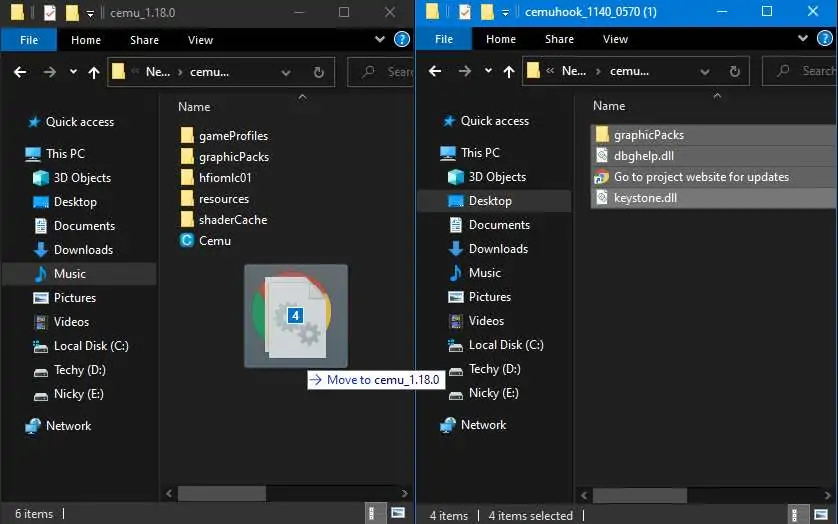Open address history dropdown in cemuhook window
This screenshot has height=524, width=838.
705,71
